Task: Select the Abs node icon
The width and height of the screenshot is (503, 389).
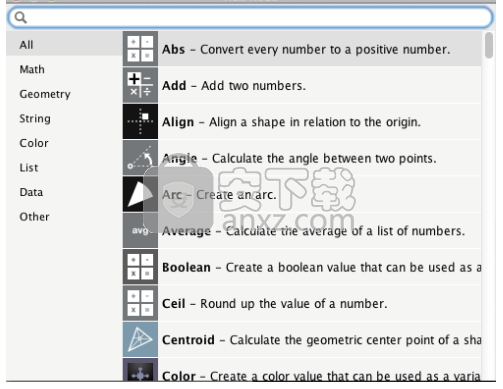Action: 140,49
